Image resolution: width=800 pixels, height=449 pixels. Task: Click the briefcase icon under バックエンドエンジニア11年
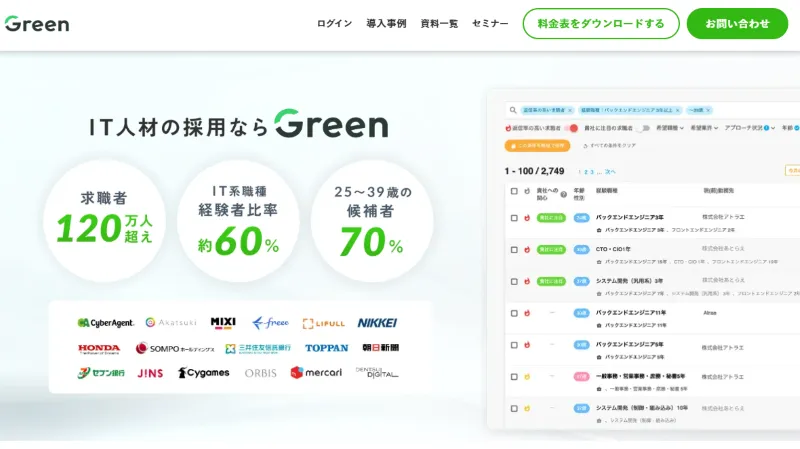pos(599,325)
